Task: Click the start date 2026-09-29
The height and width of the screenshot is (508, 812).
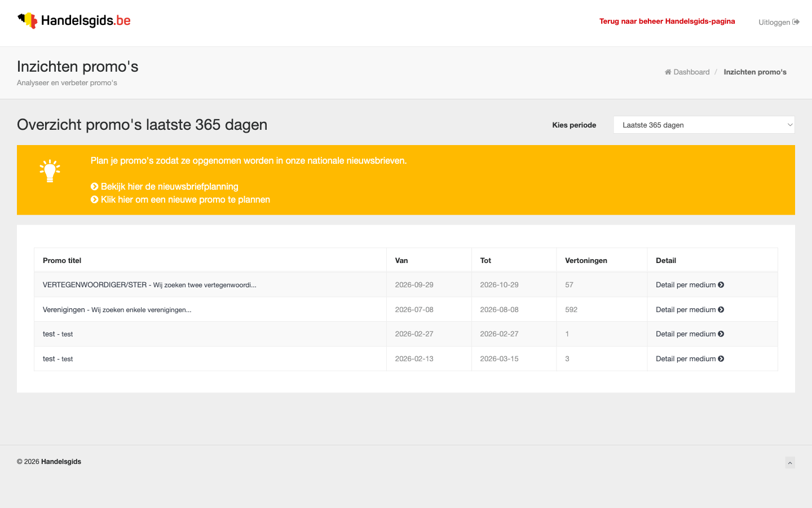Action: 414,285
